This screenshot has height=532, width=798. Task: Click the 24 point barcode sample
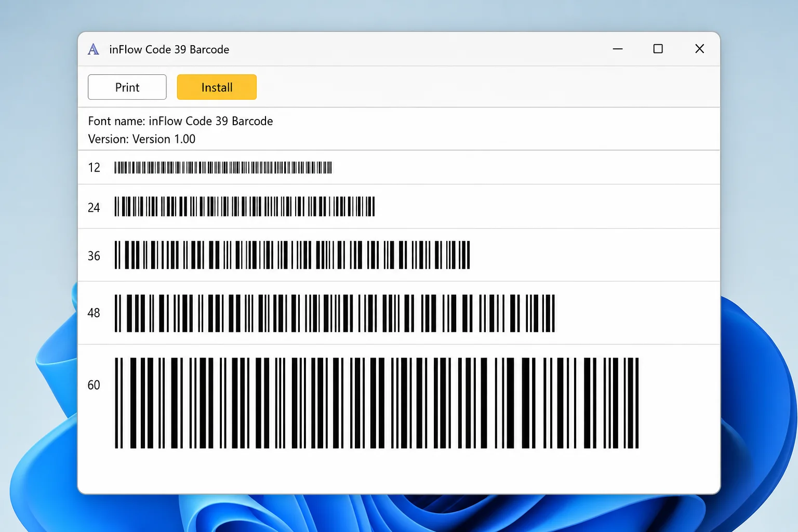click(245, 206)
